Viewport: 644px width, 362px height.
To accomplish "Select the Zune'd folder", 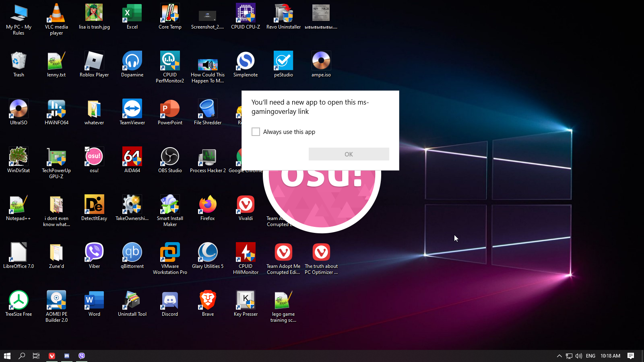I will [x=56, y=256].
